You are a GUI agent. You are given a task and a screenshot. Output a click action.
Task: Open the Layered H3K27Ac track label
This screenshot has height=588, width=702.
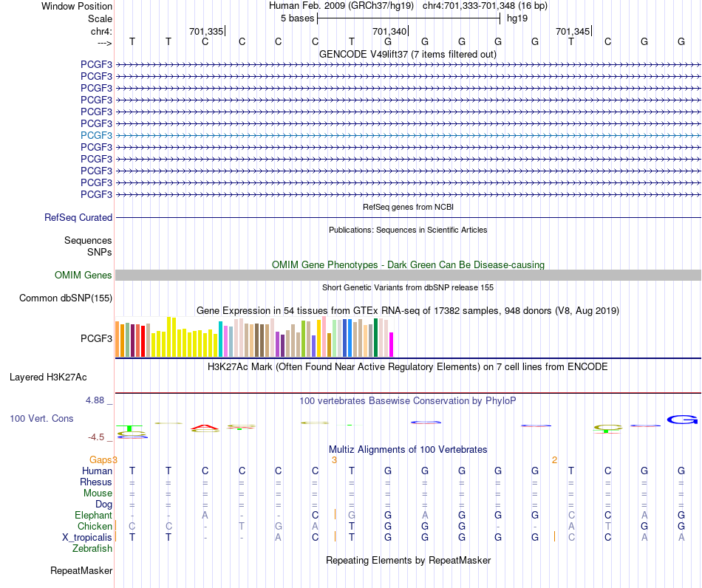coord(48,377)
